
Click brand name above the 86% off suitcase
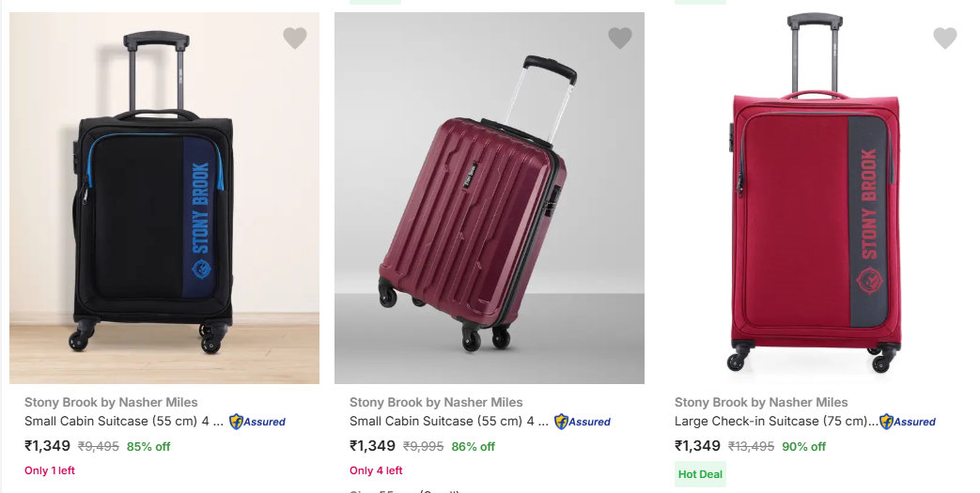click(436, 402)
